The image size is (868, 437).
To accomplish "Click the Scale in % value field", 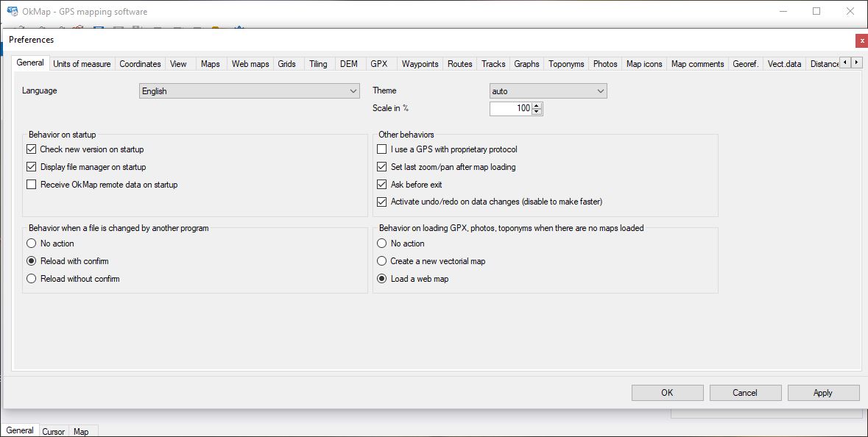I will [x=510, y=108].
